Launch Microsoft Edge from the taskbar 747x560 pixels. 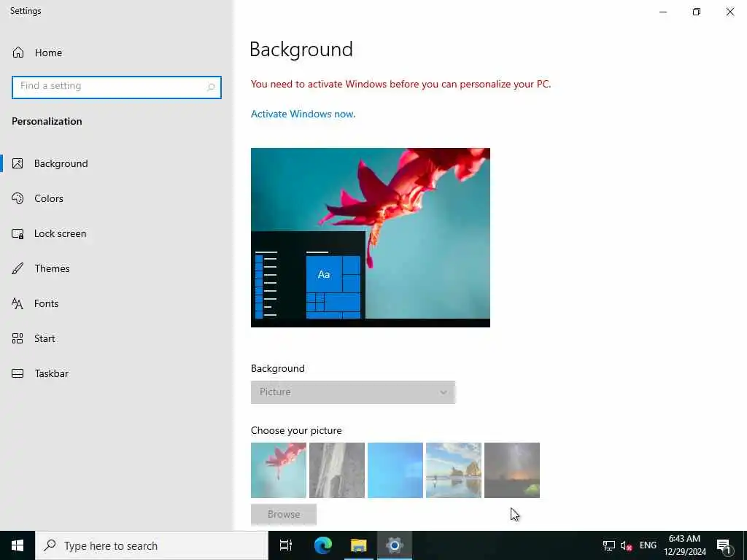[x=323, y=545]
